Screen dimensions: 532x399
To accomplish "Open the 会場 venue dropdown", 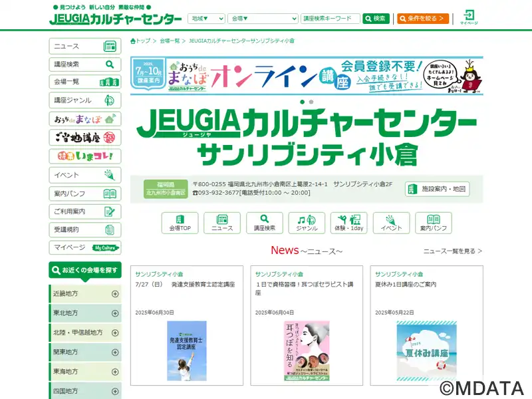I will click(263, 19).
